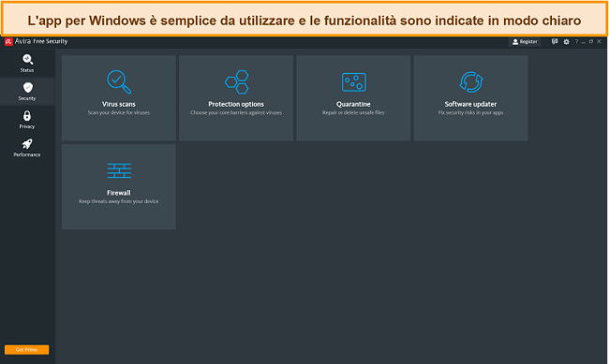Click 'Choose your core barriers against viruses' text
The width and height of the screenshot is (609, 364).
point(236,113)
